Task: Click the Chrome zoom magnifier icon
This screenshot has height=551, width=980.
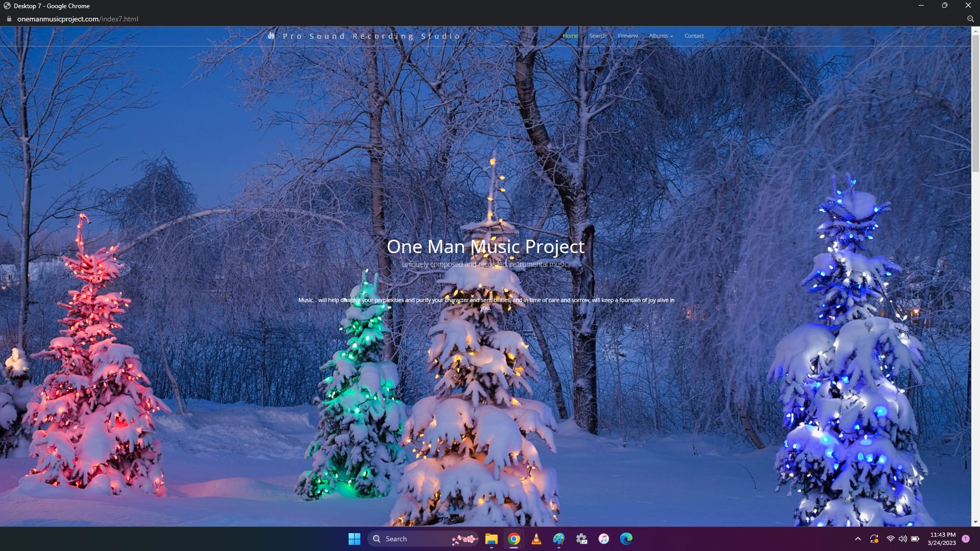Action: [970, 19]
